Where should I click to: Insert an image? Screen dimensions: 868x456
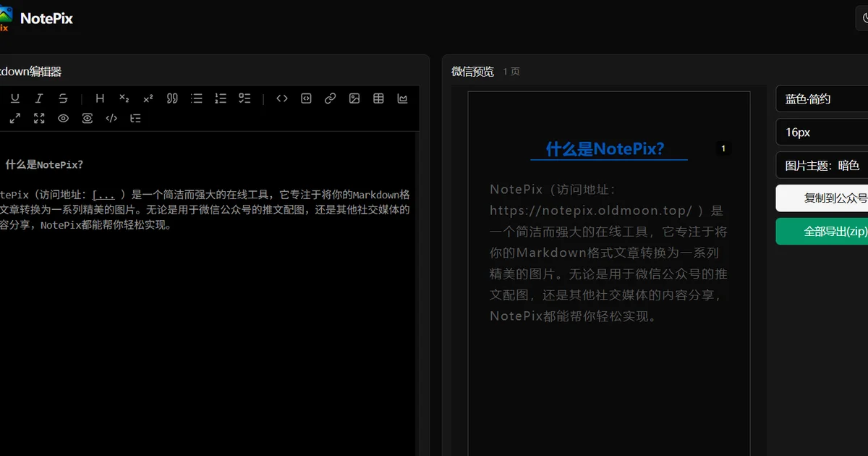[354, 98]
